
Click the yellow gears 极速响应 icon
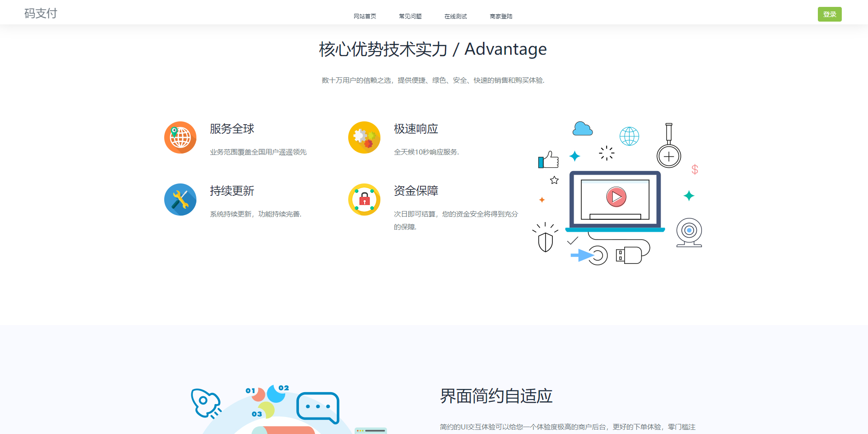pyautogui.click(x=364, y=137)
